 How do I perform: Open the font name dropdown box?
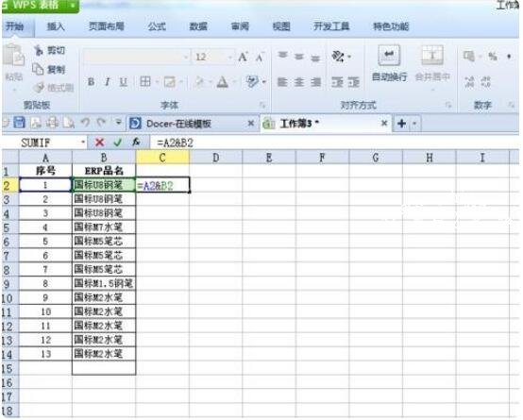pyautogui.click(x=137, y=57)
